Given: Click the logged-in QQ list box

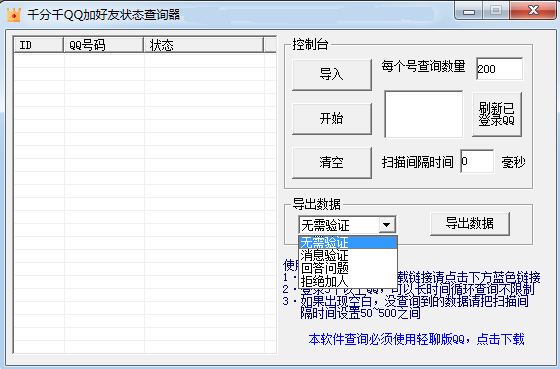Looking at the screenshot, I should pos(424,114).
